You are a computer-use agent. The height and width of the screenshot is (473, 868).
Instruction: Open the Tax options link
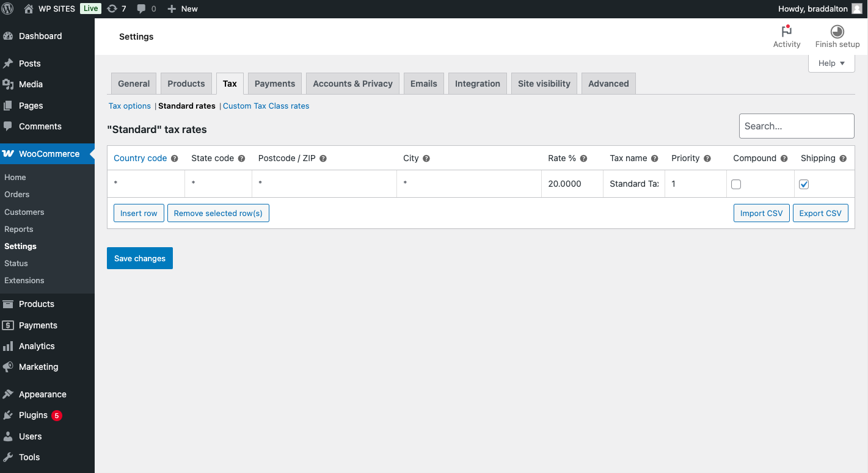(x=129, y=106)
